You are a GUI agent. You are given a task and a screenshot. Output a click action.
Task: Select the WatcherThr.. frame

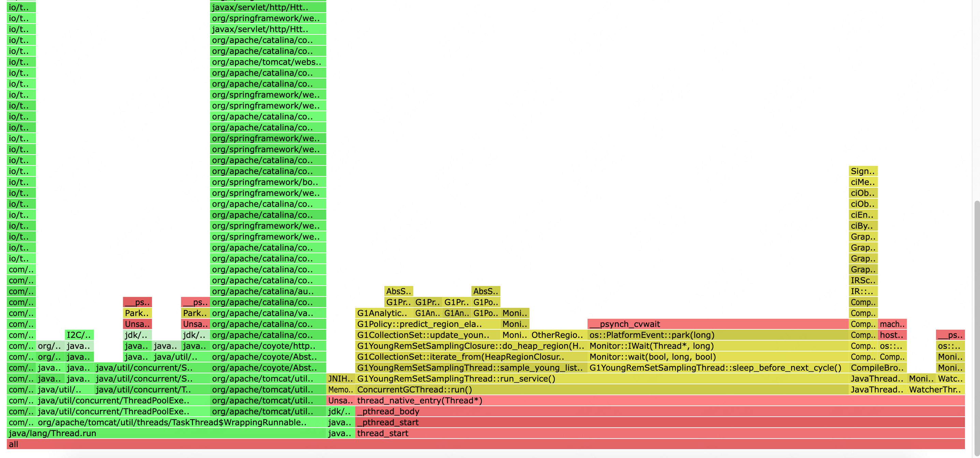(935, 389)
